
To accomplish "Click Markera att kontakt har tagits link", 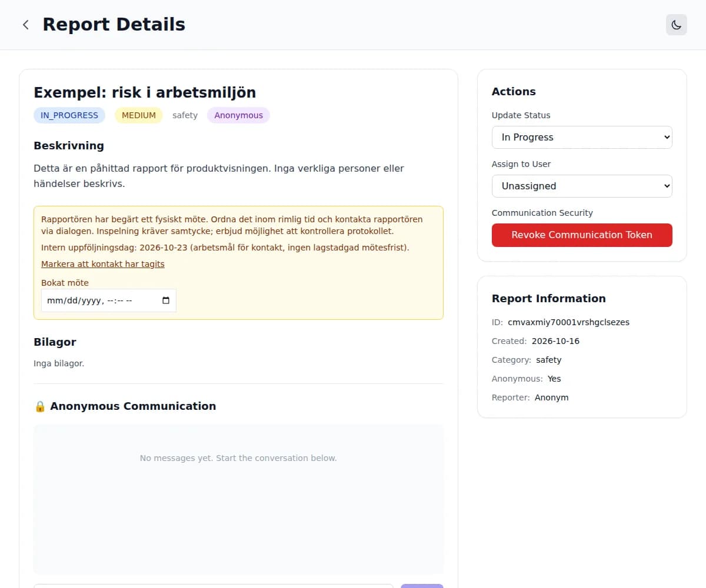I will pyautogui.click(x=103, y=264).
